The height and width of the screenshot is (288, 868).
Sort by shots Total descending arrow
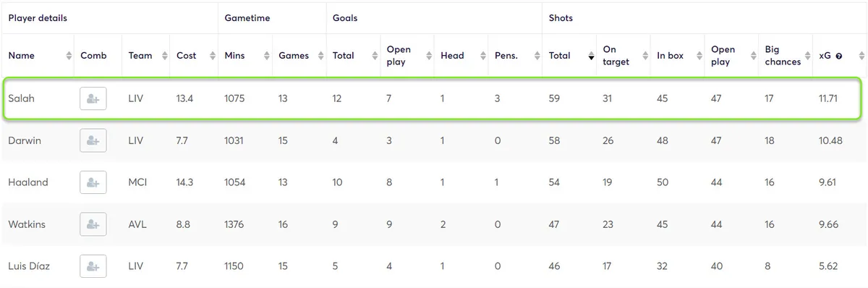pyautogui.click(x=590, y=56)
